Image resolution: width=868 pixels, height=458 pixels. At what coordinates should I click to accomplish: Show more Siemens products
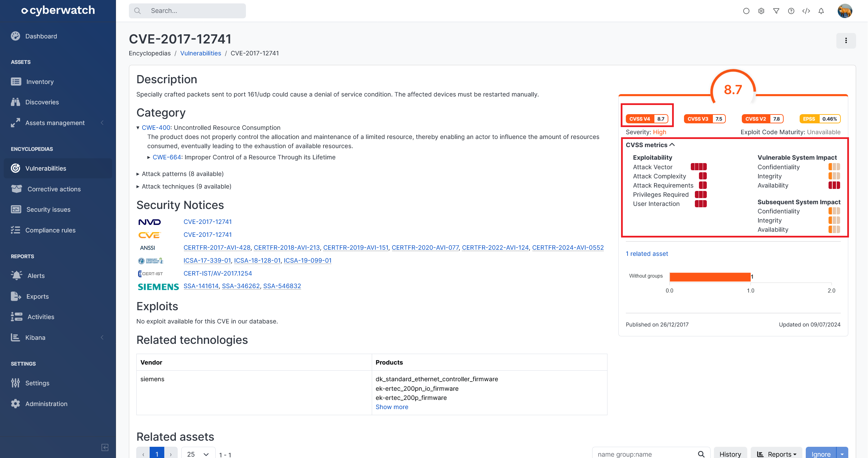pos(392,407)
